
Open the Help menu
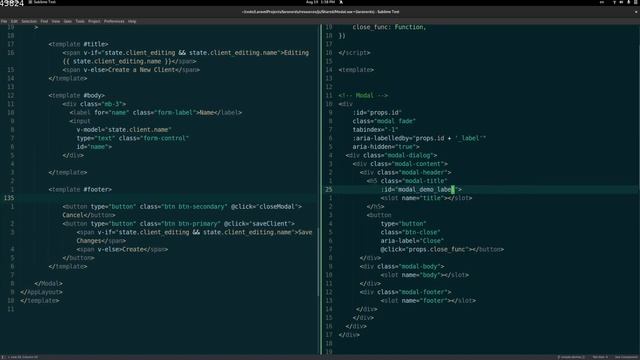tap(132, 21)
